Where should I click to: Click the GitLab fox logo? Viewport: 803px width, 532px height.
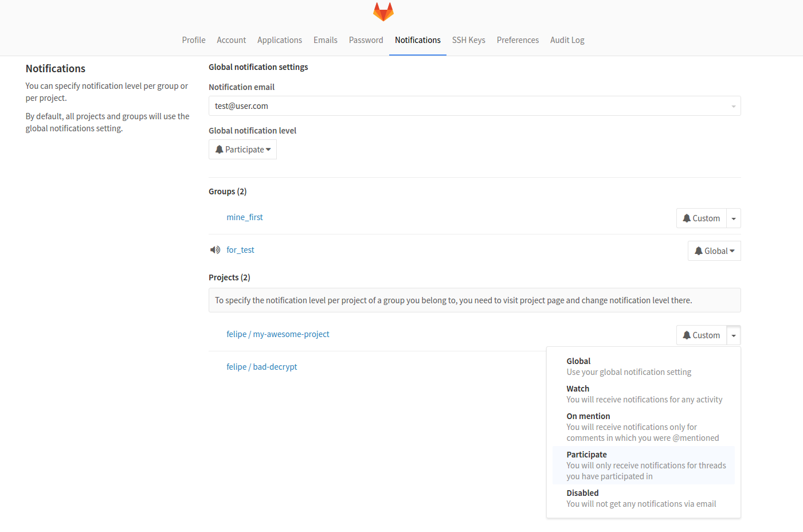(383, 11)
